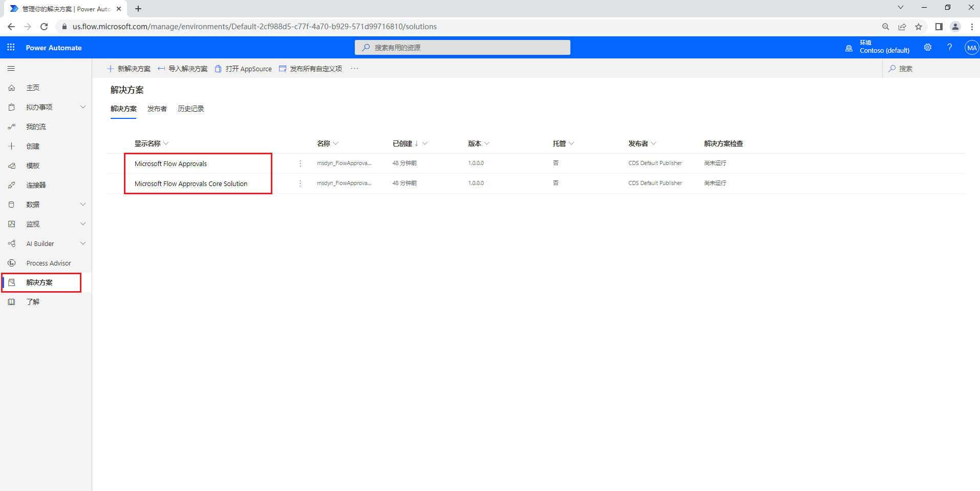Open the 发布者 column dropdown
Screen dimensions: 980x491
653,144
